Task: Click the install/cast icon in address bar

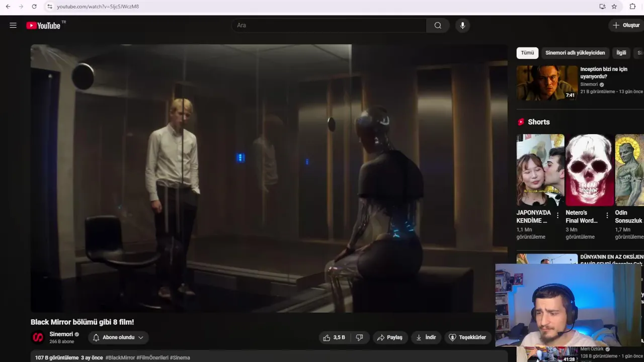Action: 602,7
